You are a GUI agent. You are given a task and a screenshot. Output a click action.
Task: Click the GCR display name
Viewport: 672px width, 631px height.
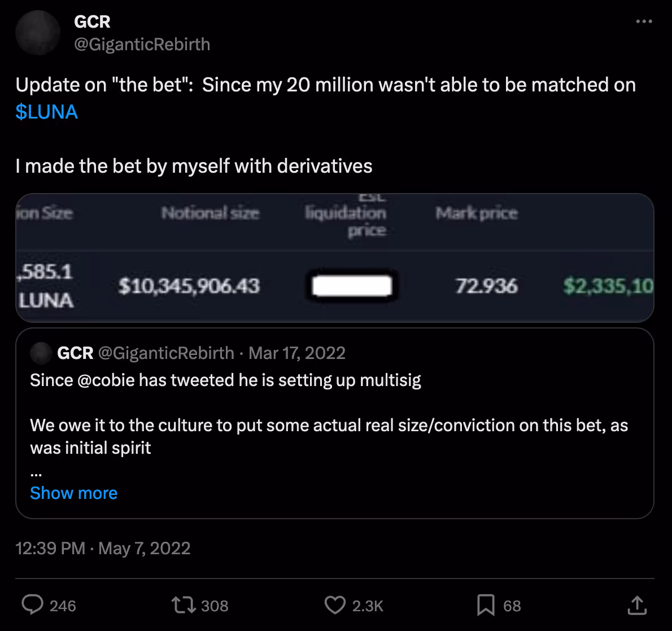[91, 21]
